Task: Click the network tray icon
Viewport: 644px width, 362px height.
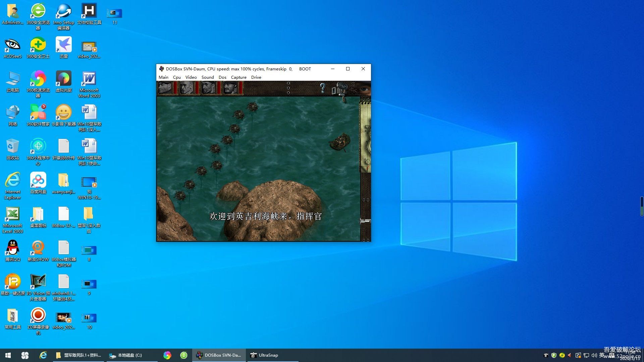Action: [586, 355]
